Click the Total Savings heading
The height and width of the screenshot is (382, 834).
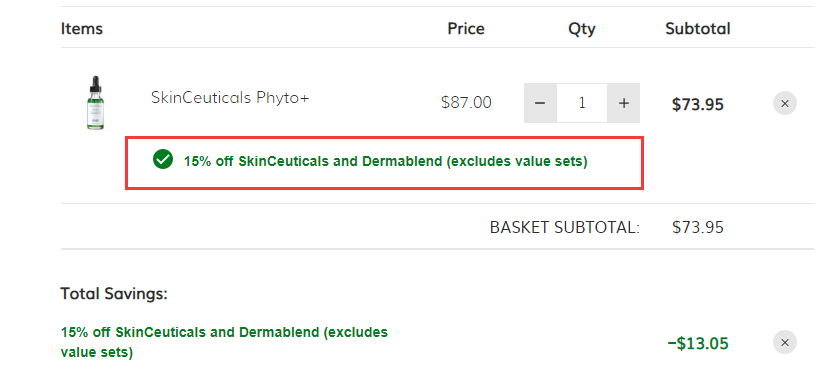click(114, 294)
